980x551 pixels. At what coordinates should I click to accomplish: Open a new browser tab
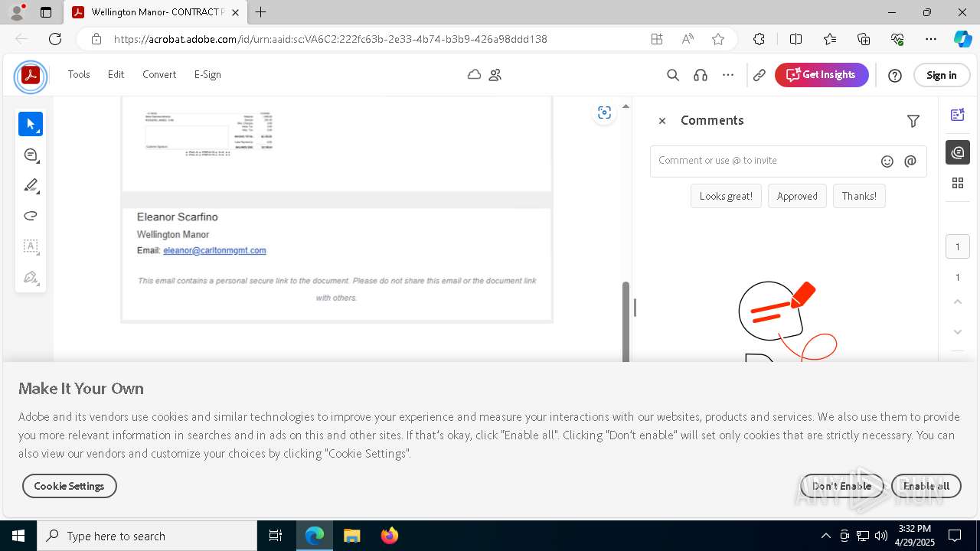pyautogui.click(x=261, y=12)
